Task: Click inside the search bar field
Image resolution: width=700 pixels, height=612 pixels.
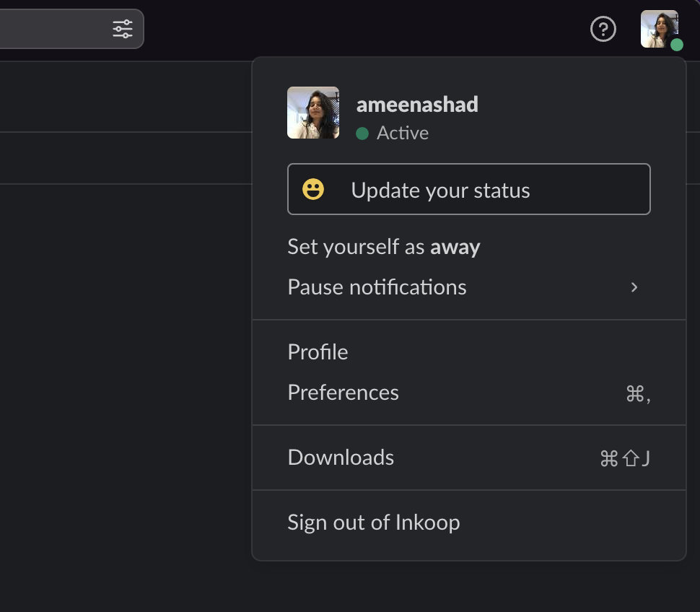Action: point(53,29)
